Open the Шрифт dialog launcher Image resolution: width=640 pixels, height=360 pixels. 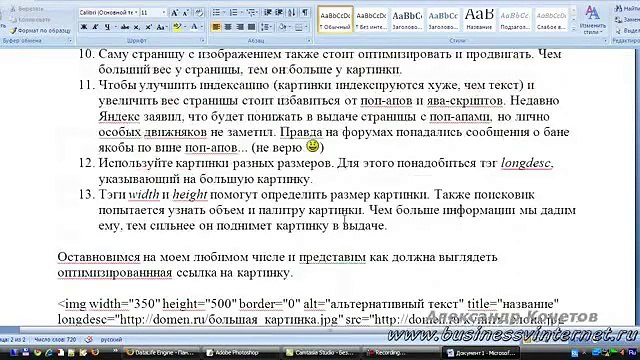click(x=202, y=41)
